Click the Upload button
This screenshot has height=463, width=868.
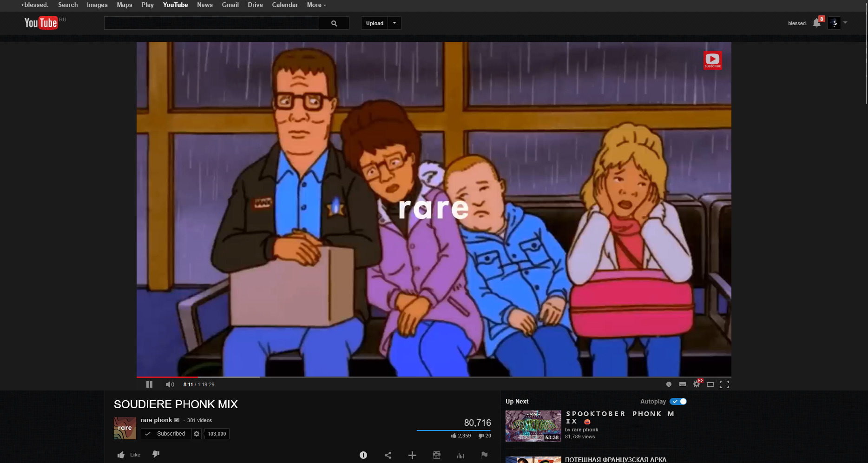click(x=375, y=23)
